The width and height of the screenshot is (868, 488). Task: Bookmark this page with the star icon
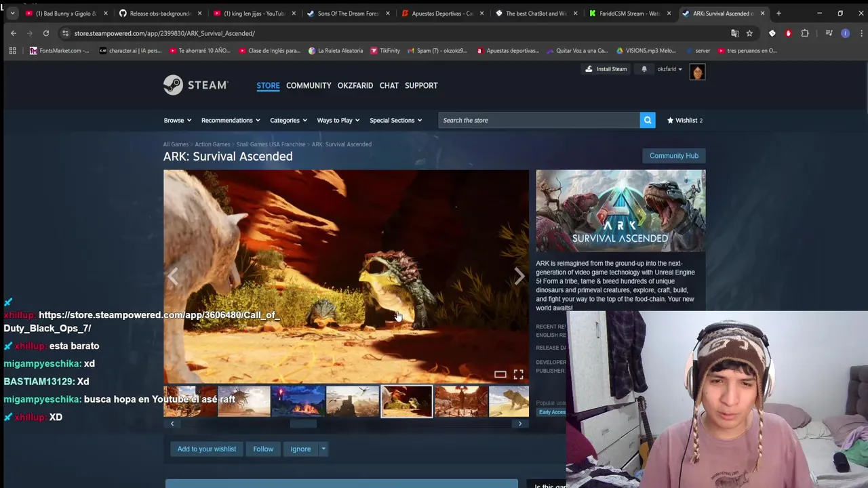pyautogui.click(x=749, y=33)
